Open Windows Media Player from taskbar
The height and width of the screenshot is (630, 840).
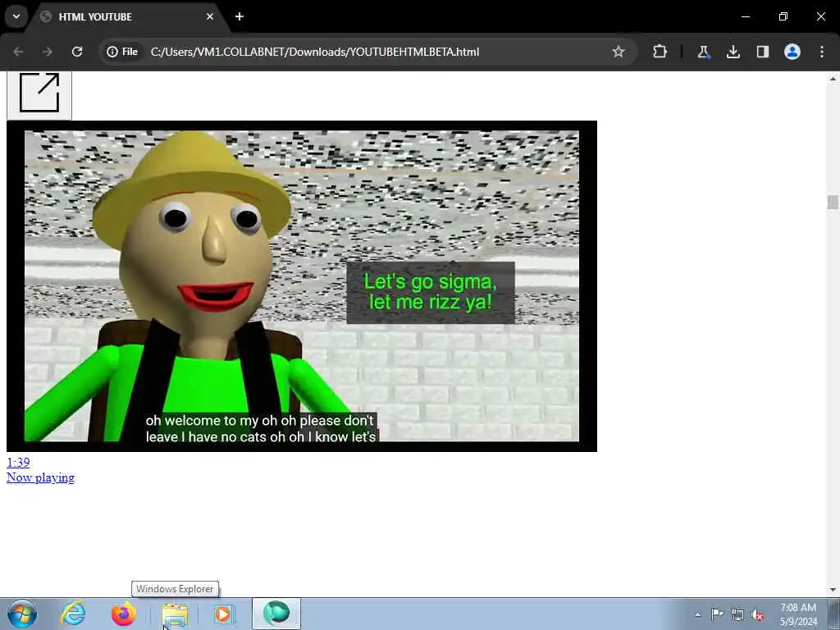click(224, 614)
